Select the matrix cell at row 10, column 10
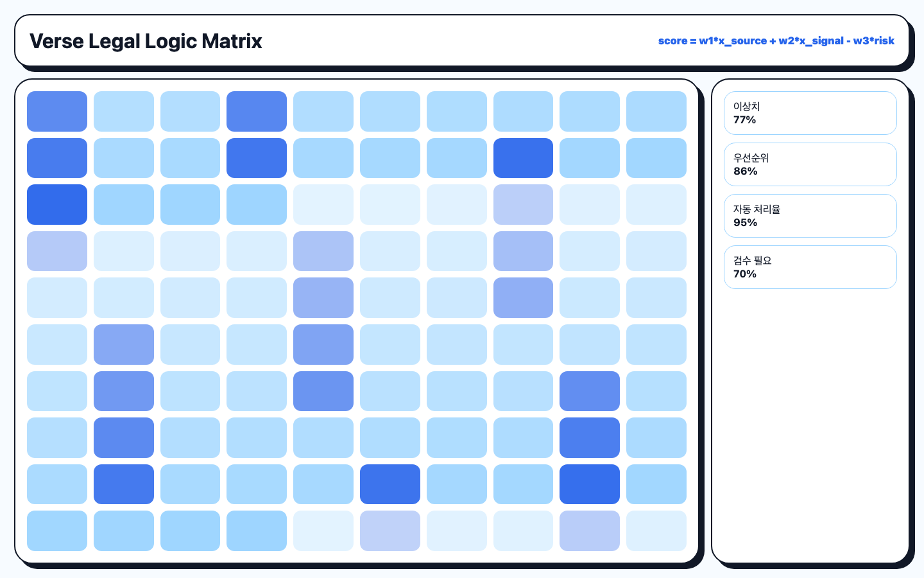 coord(656,530)
